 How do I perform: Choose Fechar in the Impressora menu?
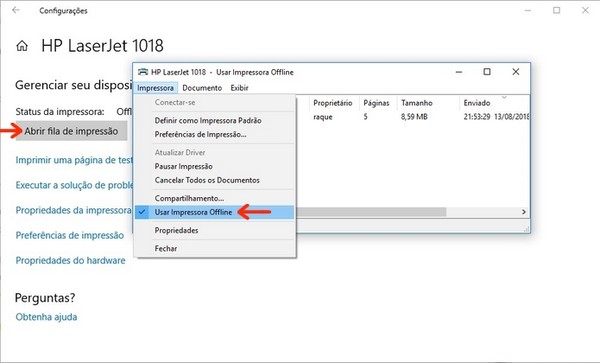tap(166, 249)
